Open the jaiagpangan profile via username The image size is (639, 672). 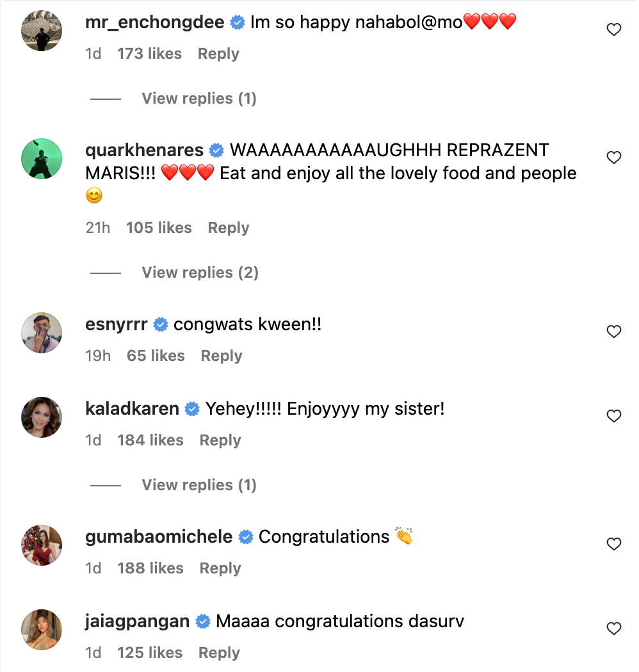137,621
